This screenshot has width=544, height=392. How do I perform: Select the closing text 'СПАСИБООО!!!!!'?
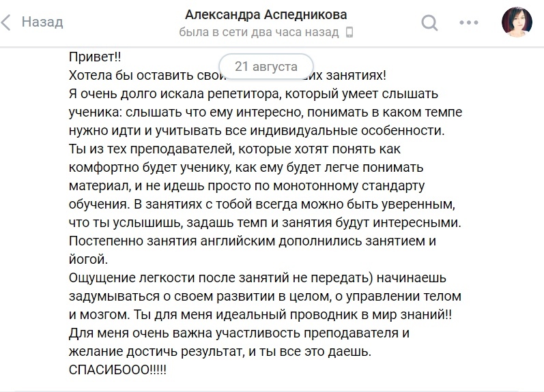click(117, 370)
